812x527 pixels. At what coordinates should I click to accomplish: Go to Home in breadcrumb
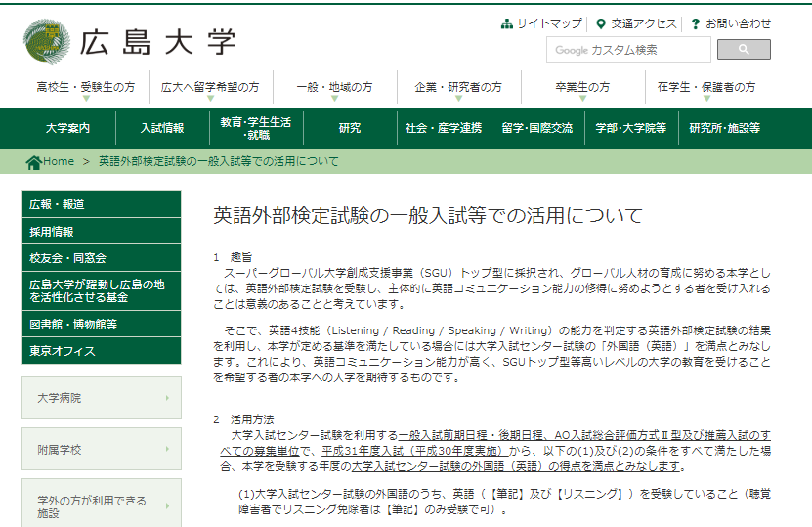pyautogui.click(x=59, y=161)
